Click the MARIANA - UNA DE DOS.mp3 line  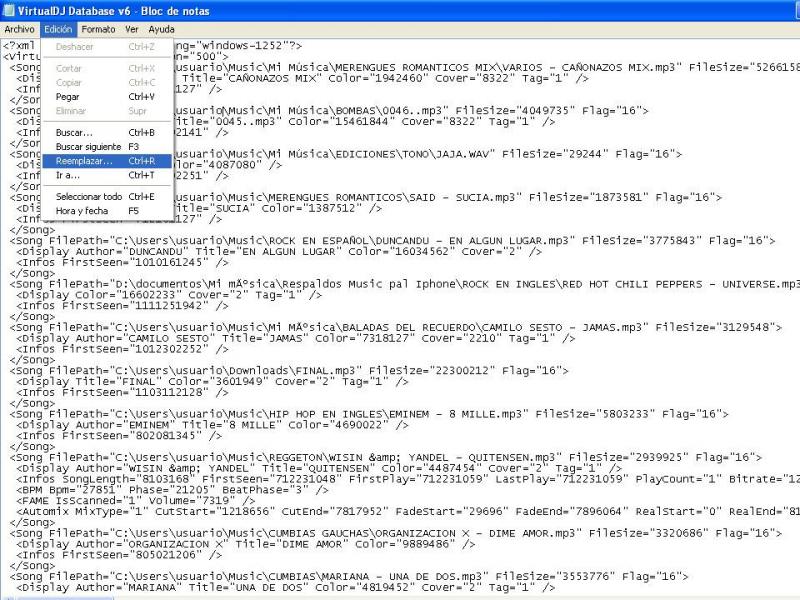[x=349, y=577]
